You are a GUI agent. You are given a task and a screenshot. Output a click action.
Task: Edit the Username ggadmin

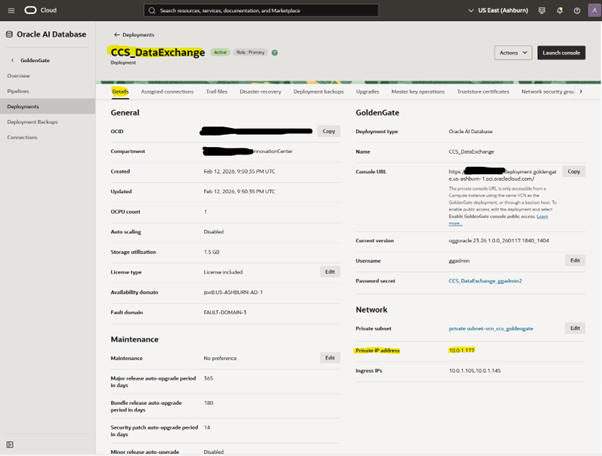pyautogui.click(x=575, y=260)
